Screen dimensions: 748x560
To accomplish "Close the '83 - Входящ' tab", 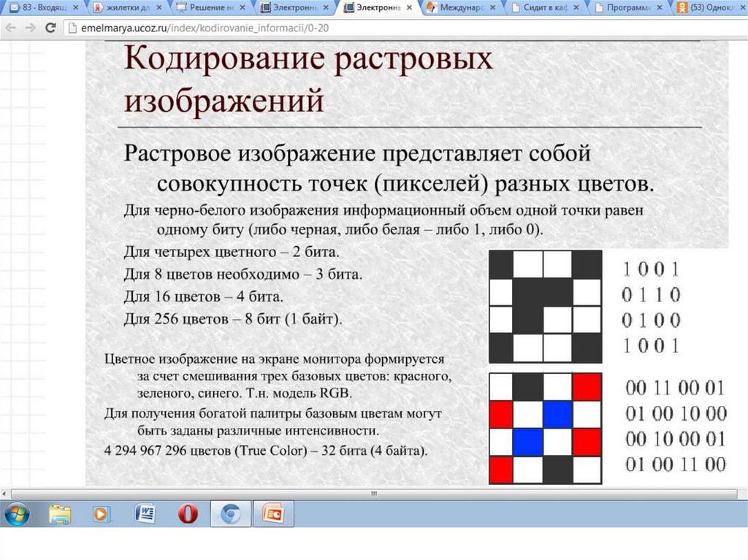I will pos(75,7).
